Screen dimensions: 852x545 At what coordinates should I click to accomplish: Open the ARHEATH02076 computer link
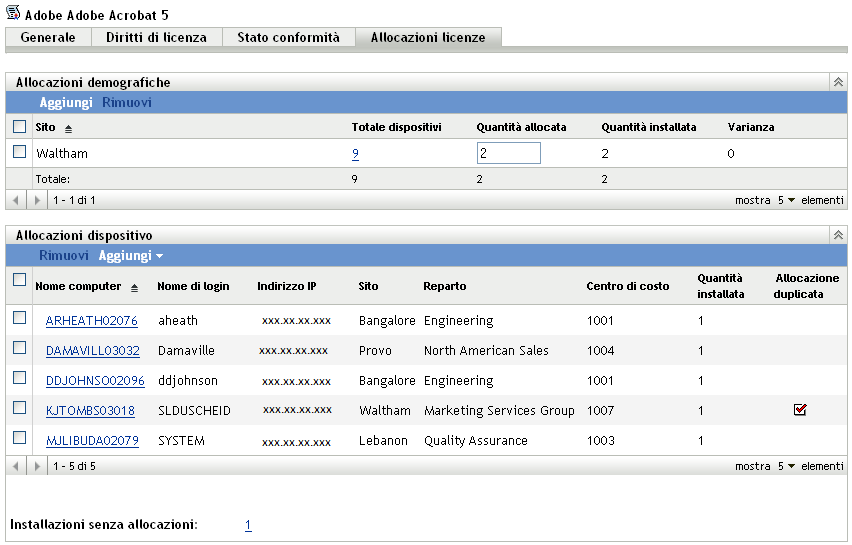[91, 321]
